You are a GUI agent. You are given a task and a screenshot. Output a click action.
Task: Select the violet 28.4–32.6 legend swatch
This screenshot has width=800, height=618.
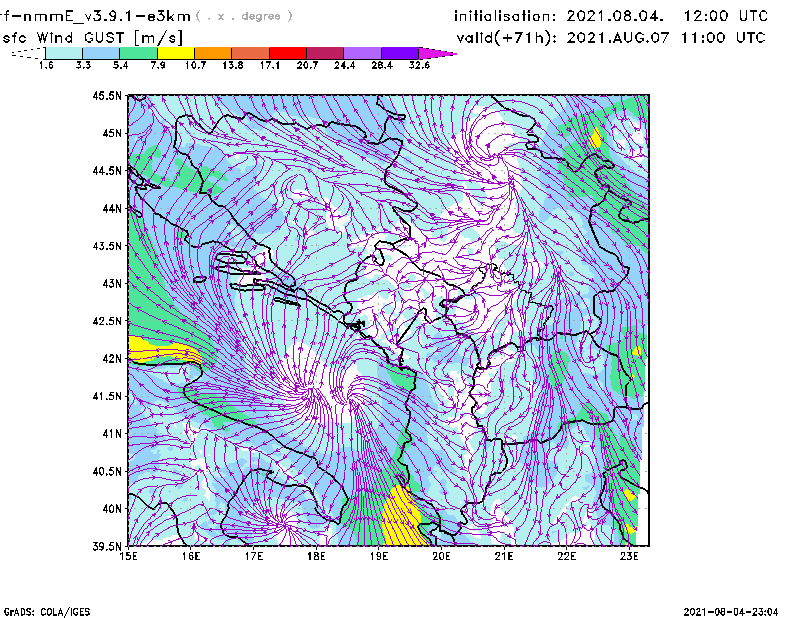[x=399, y=53]
